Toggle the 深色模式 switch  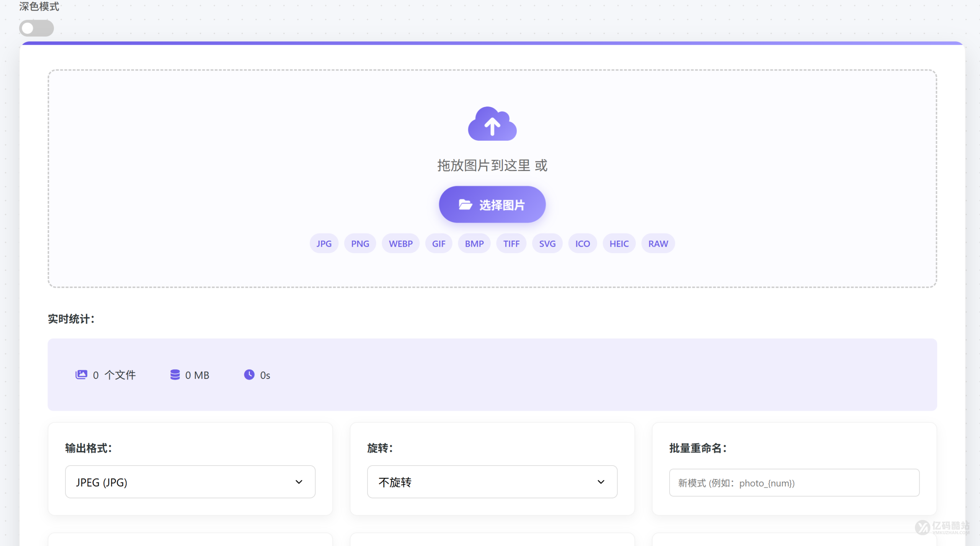pos(36,28)
